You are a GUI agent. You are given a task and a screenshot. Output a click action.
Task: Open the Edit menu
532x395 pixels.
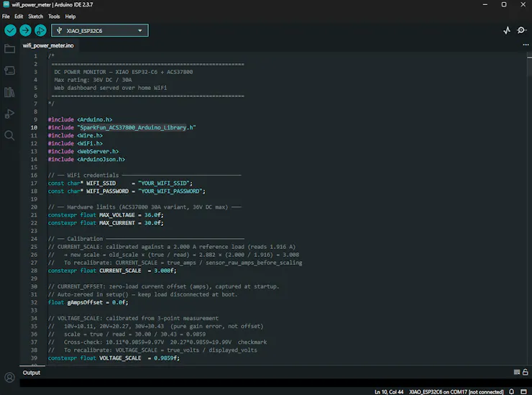[19, 17]
